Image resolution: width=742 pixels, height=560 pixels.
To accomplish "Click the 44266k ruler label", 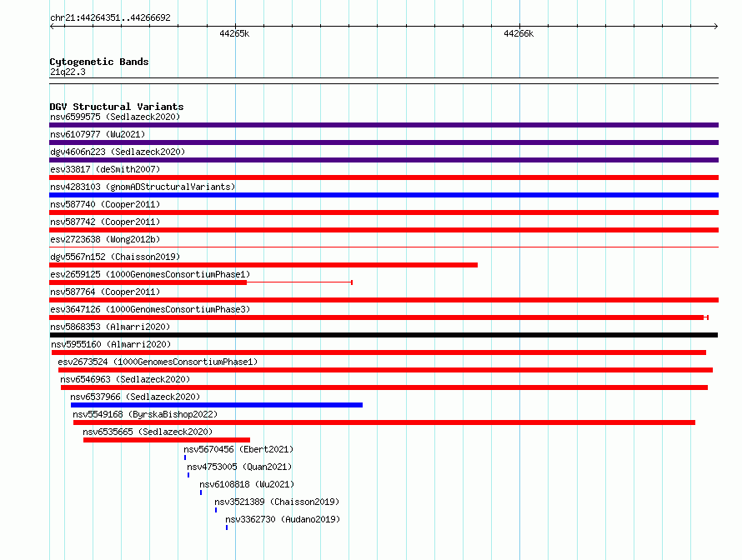I will tap(519, 33).
